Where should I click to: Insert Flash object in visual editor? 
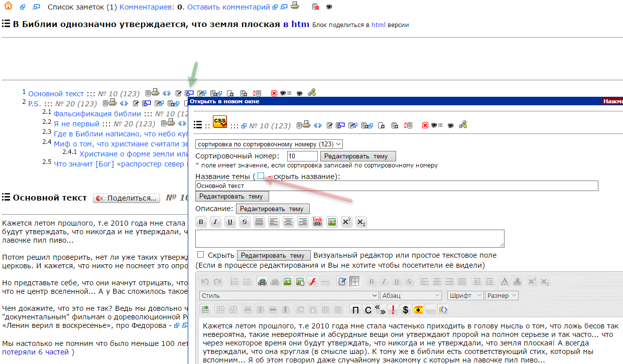[x=312, y=282]
